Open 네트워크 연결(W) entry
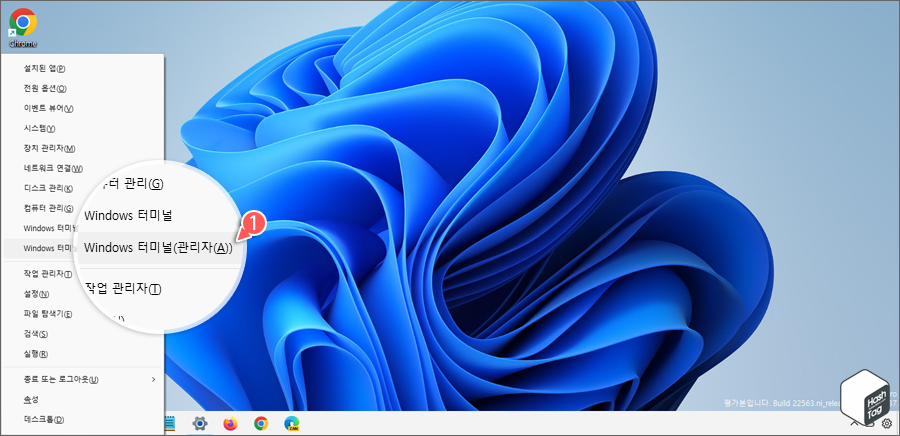This screenshot has width=900, height=436. [83, 168]
